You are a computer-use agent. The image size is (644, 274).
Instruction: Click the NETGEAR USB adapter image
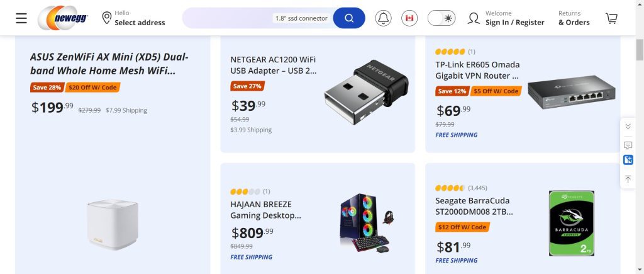(366, 92)
